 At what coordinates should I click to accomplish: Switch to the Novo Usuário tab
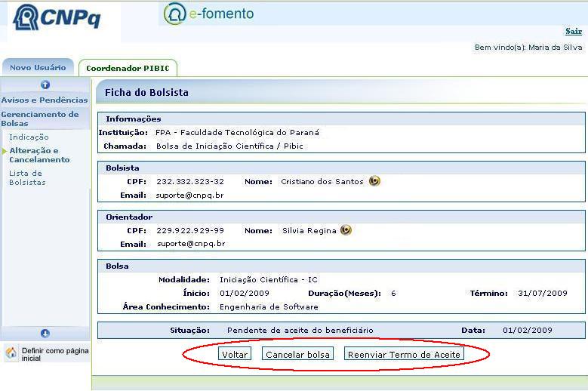point(38,68)
